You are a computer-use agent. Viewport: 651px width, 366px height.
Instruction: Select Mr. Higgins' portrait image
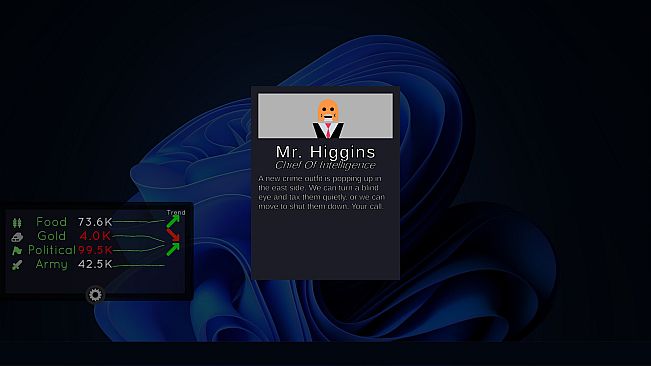click(x=326, y=116)
